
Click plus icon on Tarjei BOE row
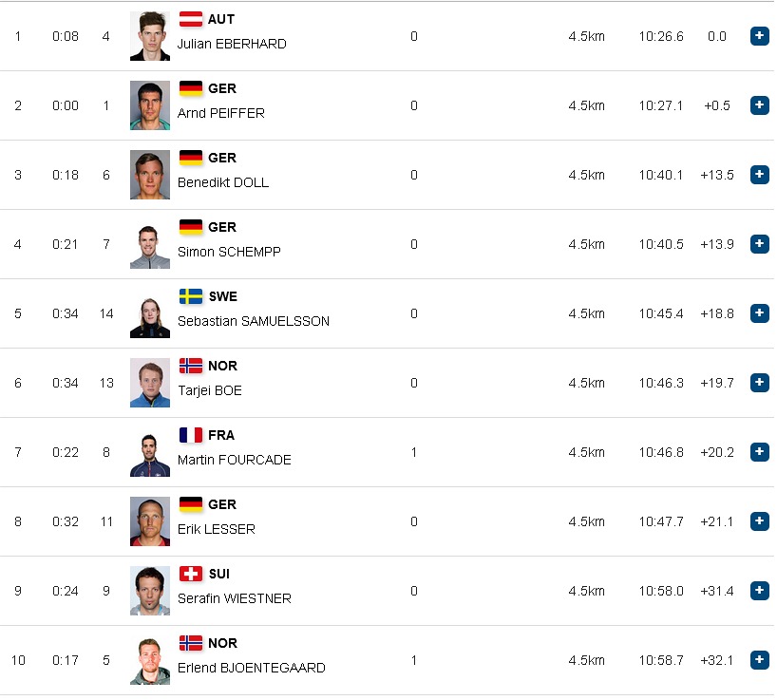point(759,383)
